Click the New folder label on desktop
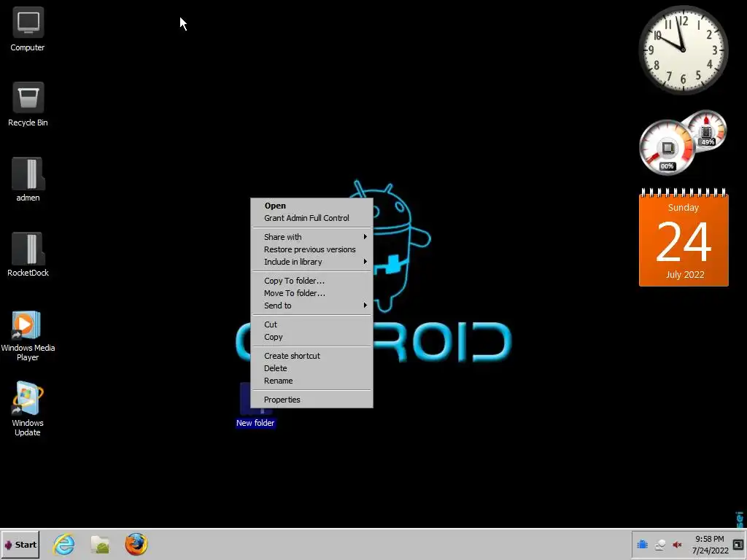 click(255, 423)
